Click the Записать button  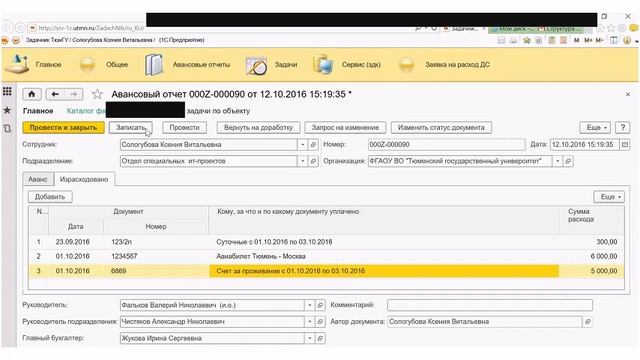point(131,127)
